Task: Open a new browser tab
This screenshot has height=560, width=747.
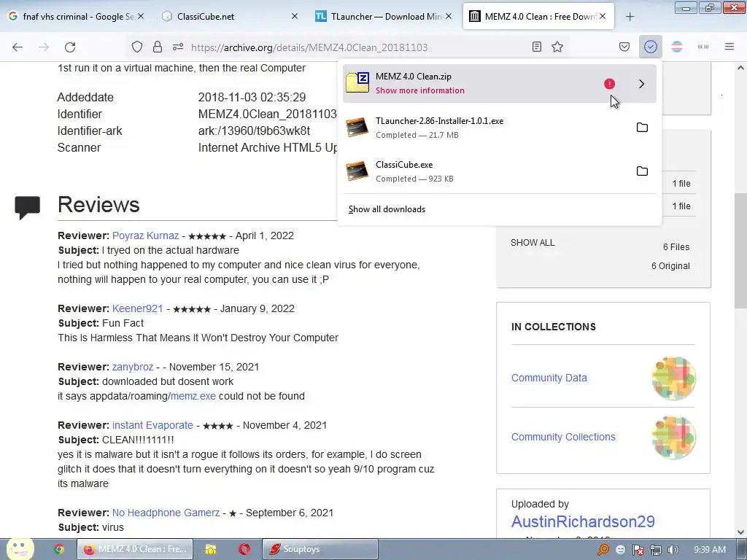Action: tap(630, 17)
